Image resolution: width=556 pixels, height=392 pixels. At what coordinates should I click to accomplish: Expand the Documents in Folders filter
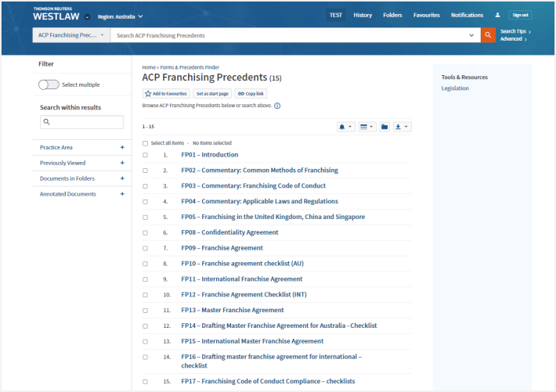(82, 178)
